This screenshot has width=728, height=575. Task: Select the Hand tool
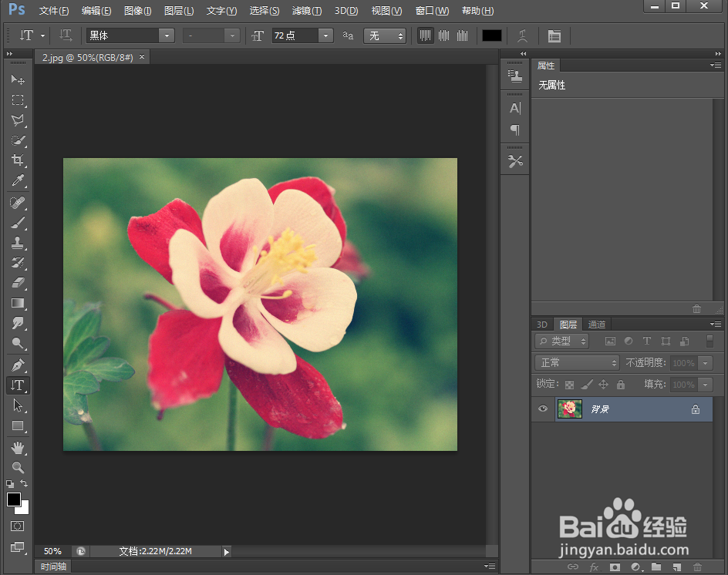[18, 447]
